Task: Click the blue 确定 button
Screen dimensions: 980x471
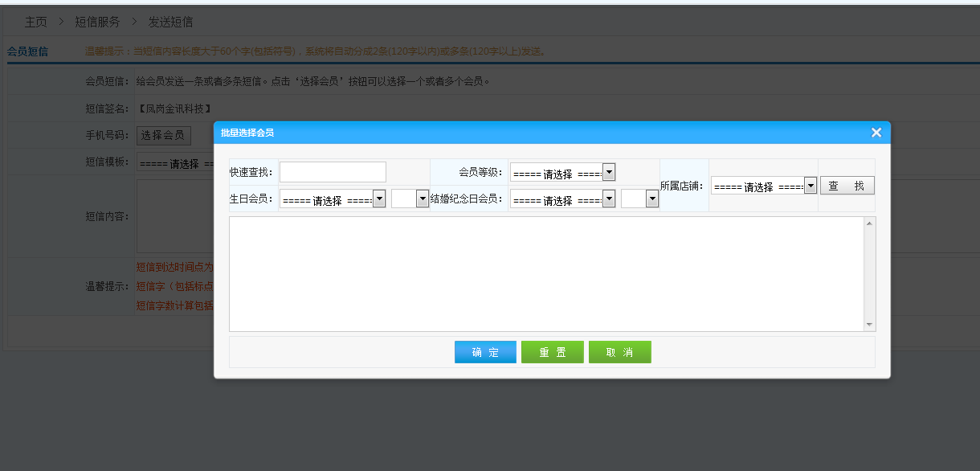Action: click(x=485, y=352)
